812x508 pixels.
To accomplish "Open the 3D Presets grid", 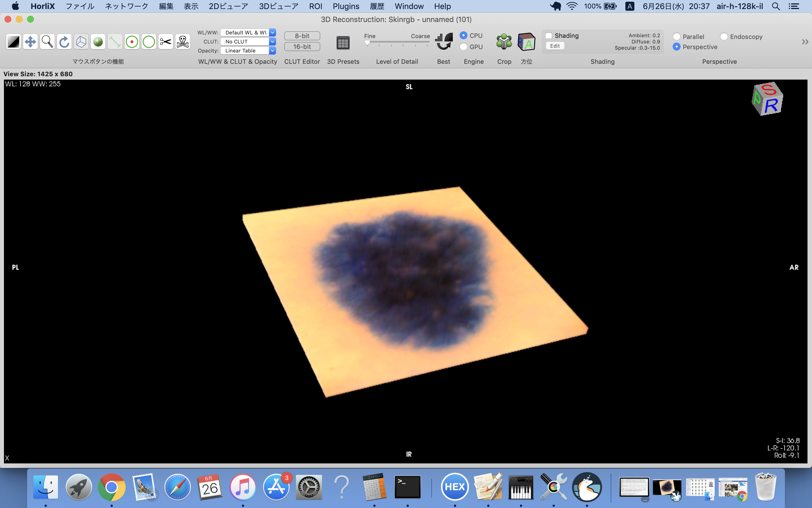I will (x=343, y=43).
